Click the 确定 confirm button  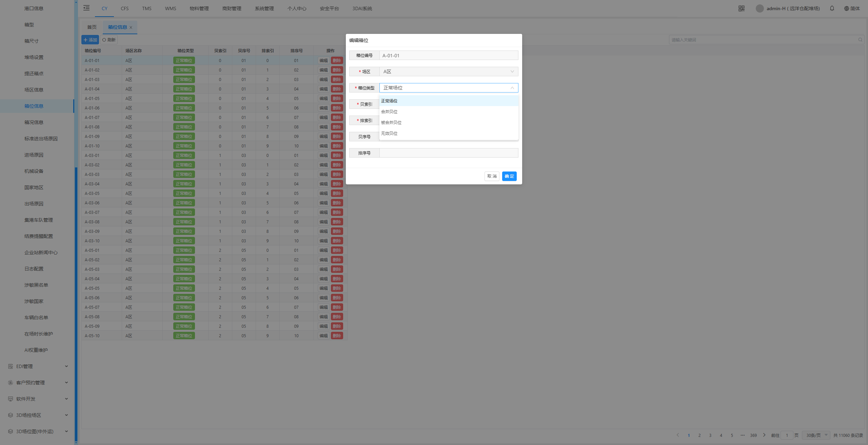(x=509, y=176)
